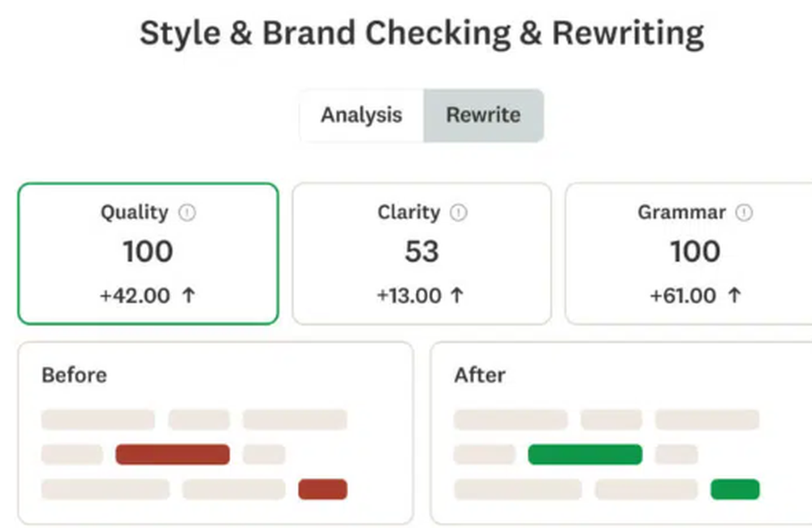
Task: Click the +61.00 improvement indicator
Action: [685, 296]
